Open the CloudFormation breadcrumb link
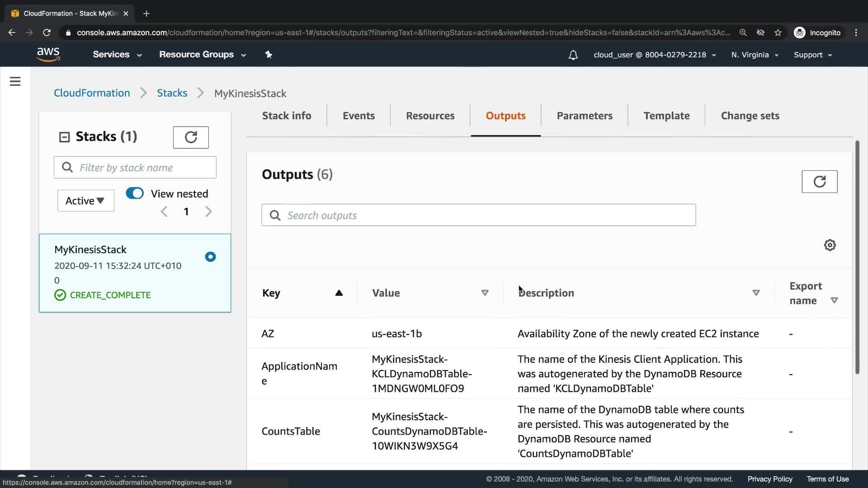The width and height of the screenshot is (868, 488). click(92, 93)
